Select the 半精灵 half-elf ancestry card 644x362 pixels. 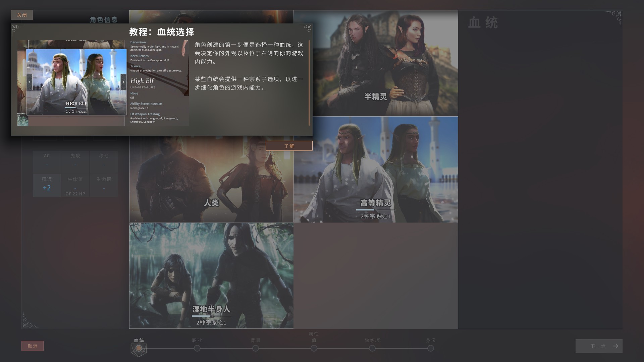(x=376, y=63)
